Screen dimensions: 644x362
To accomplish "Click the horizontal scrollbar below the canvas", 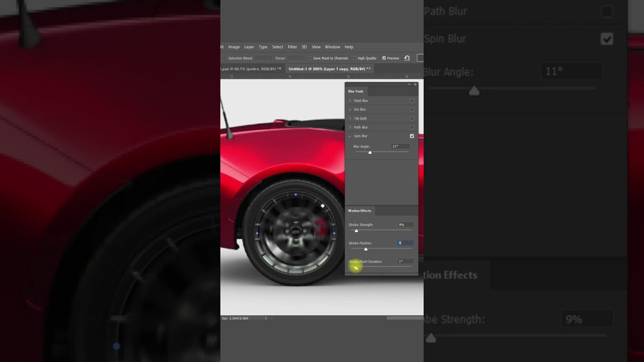I will (x=405, y=318).
